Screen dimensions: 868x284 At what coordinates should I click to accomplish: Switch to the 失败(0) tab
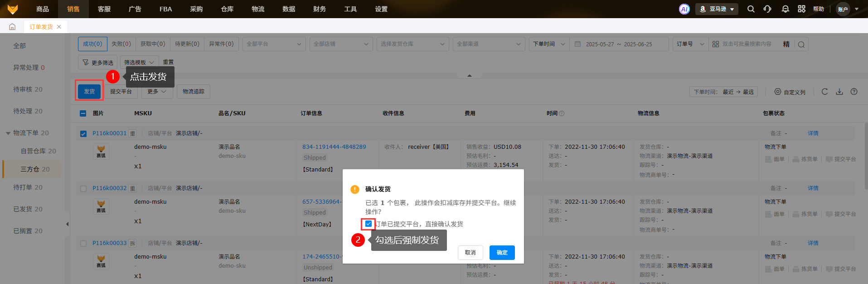click(121, 44)
